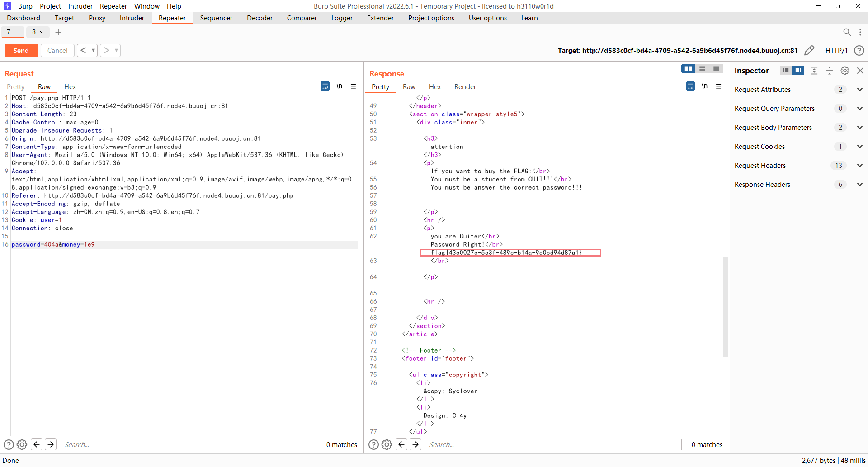Select top-bottom stacked layout
This screenshot has height=467, width=868.
[702, 69]
